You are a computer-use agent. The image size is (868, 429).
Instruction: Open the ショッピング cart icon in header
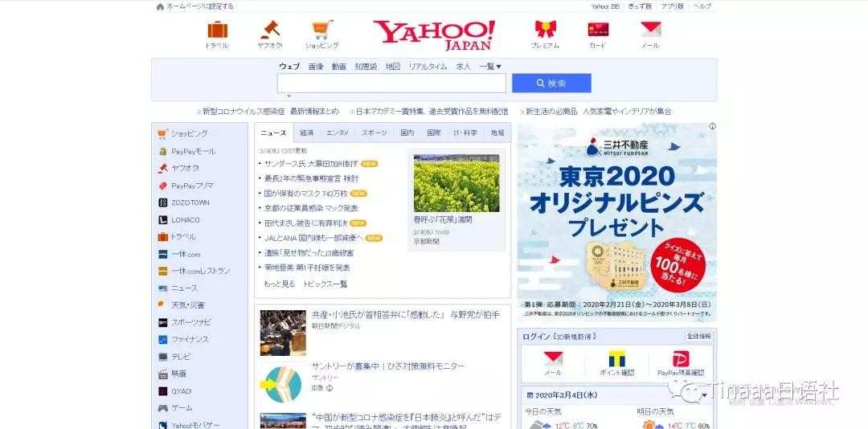click(x=322, y=30)
